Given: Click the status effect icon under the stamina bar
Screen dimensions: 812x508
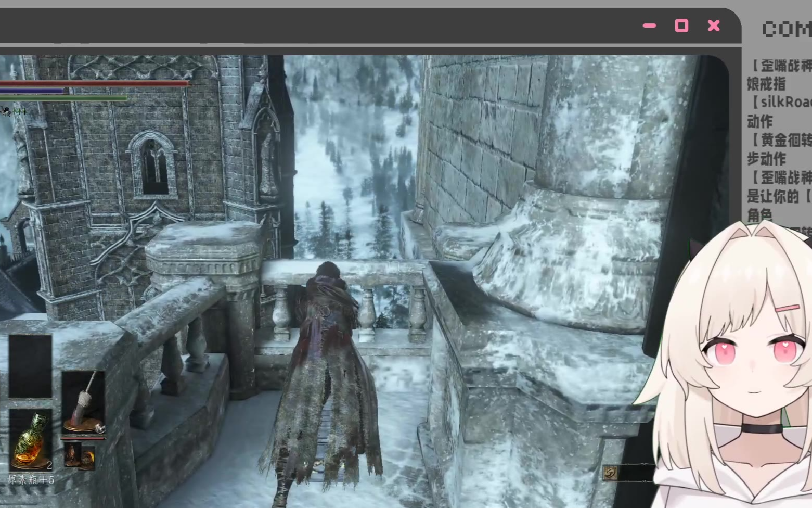Looking at the screenshot, I should click(x=6, y=111).
